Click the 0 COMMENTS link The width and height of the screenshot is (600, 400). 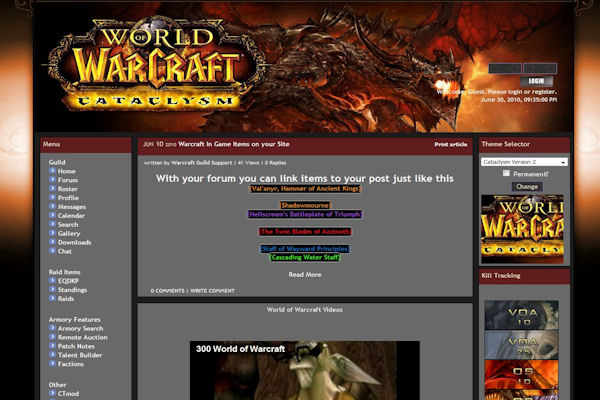point(167,291)
